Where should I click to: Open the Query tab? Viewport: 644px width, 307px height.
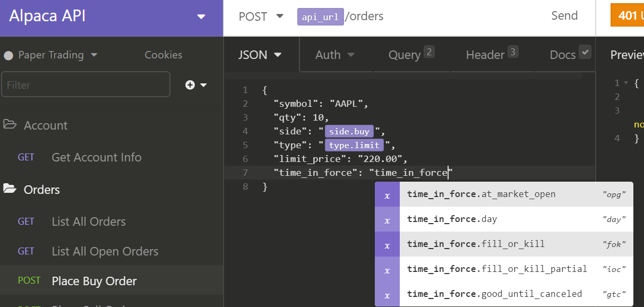click(405, 54)
